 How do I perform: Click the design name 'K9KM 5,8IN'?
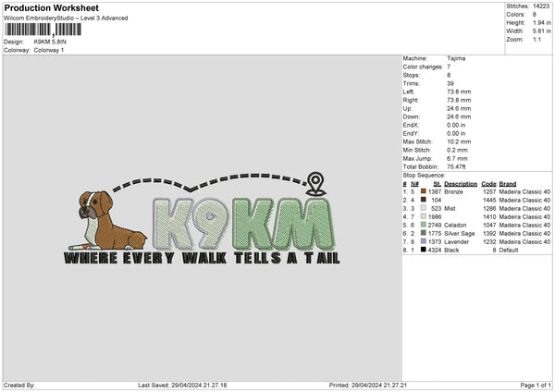[x=50, y=42]
